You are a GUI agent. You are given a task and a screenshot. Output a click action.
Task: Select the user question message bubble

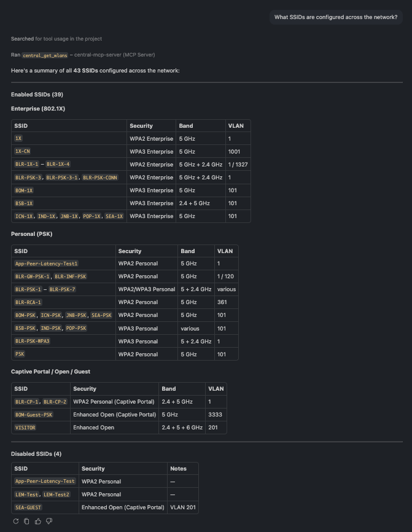click(x=336, y=17)
